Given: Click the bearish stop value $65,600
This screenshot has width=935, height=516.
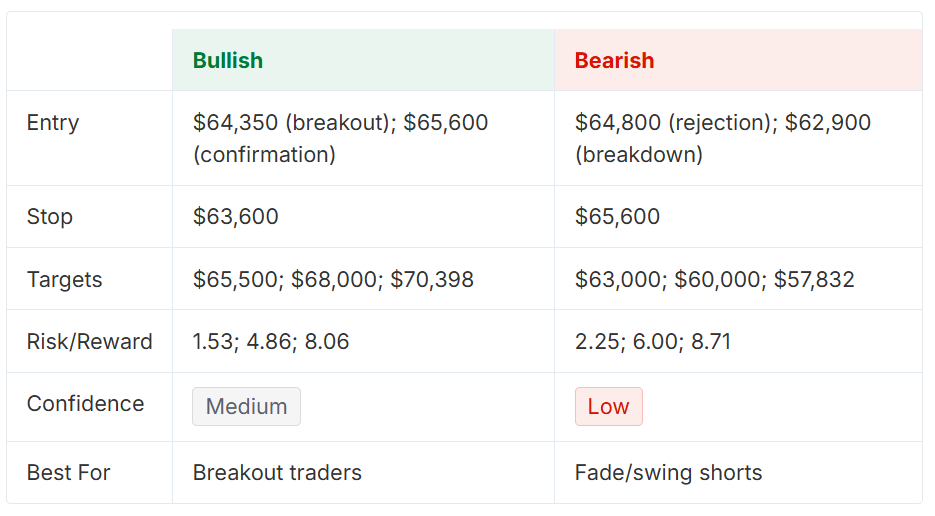Looking at the screenshot, I should point(617,217).
